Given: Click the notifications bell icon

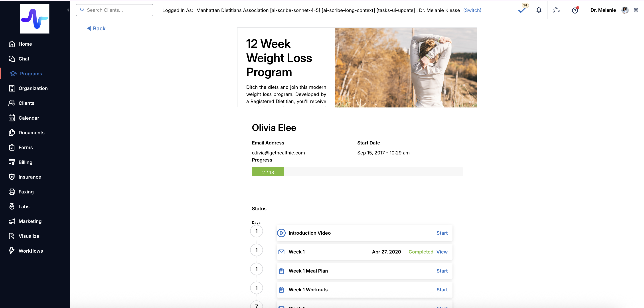Looking at the screenshot, I should (539, 10).
